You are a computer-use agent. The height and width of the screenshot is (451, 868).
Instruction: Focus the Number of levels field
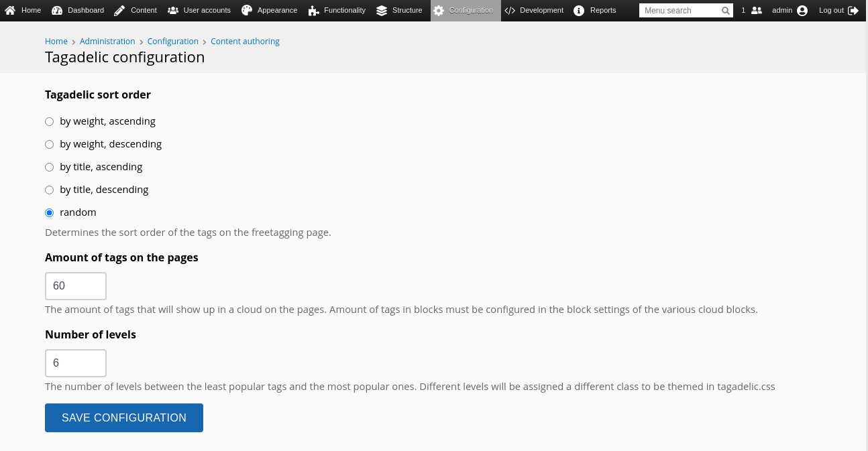pos(76,363)
